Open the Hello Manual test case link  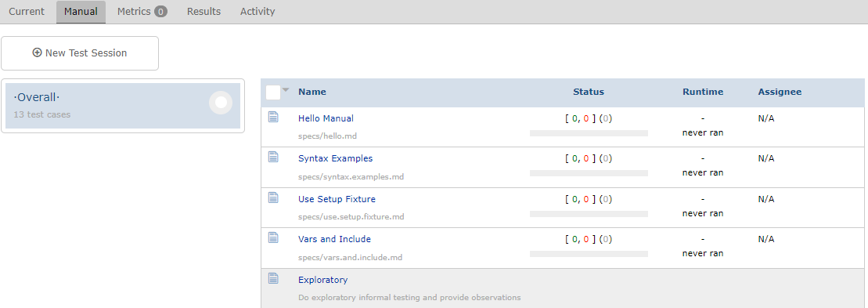326,118
